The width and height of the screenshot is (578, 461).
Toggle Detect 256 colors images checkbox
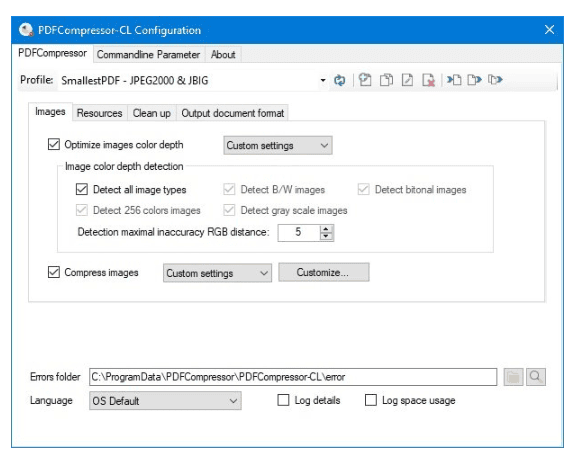pyautogui.click(x=82, y=210)
